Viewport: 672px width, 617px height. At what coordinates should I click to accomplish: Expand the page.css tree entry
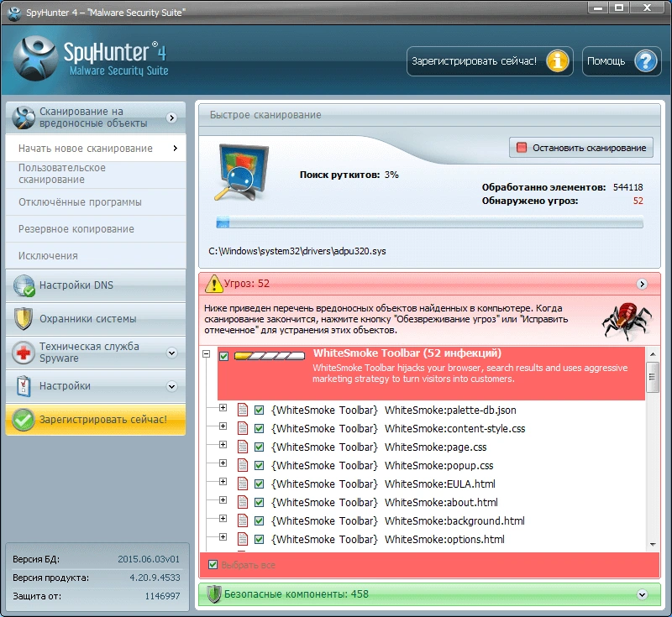click(x=223, y=444)
